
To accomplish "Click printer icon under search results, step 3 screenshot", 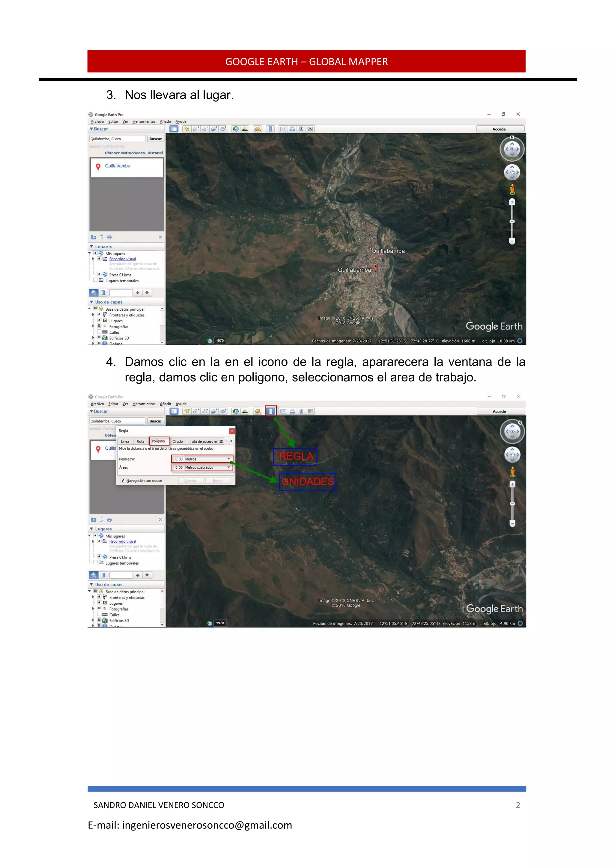I will tap(109, 237).
